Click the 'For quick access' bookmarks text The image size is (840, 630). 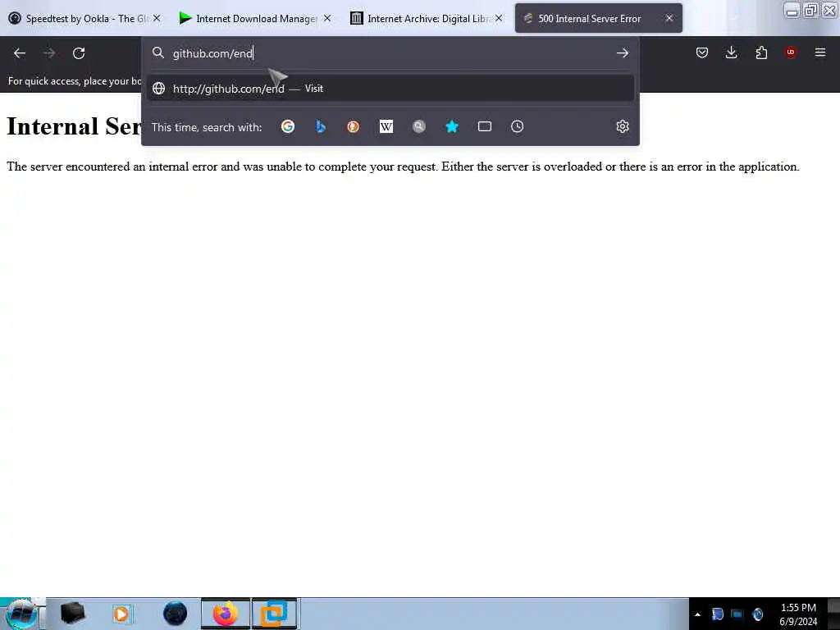pyautogui.click(x=75, y=81)
